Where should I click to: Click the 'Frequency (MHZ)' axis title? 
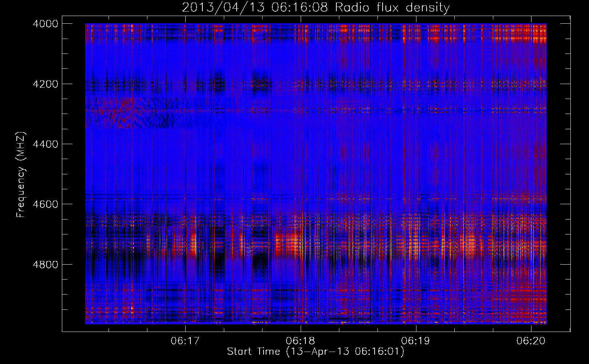pos(21,175)
